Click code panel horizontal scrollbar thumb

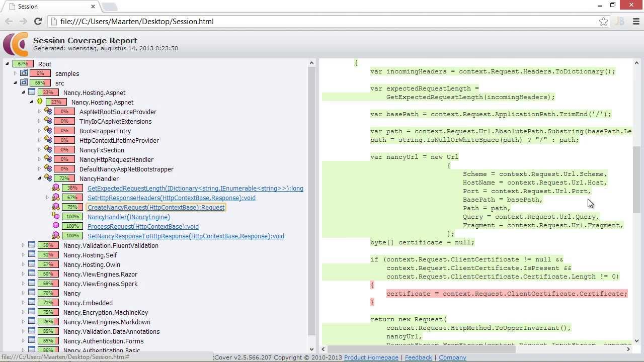click(x=422, y=349)
